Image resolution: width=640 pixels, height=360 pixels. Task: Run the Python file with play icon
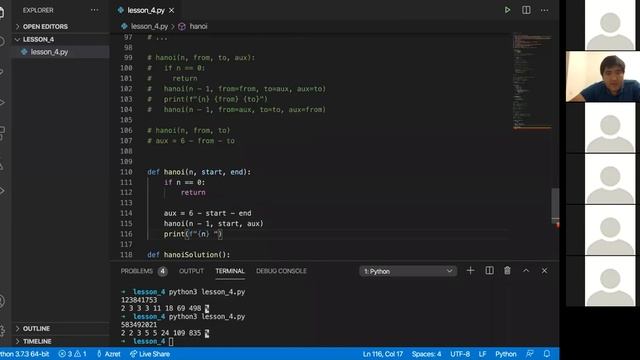tap(507, 10)
